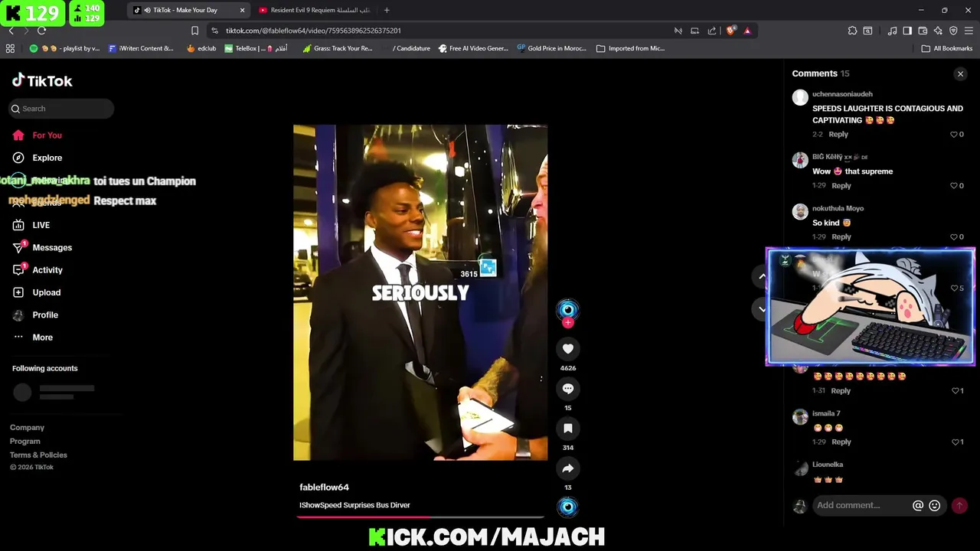980x551 pixels.
Task: Open Brave Rewards triangle icon
Action: [x=747, y=31]
